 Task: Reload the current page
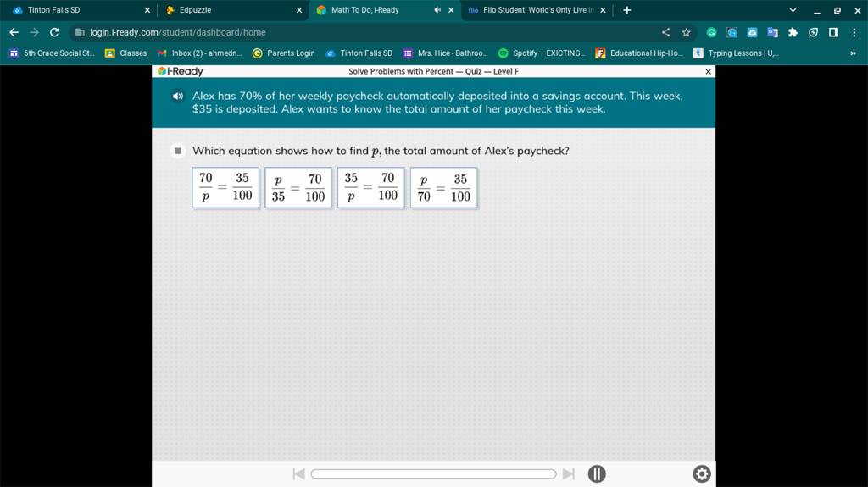(x=54, y=32)
